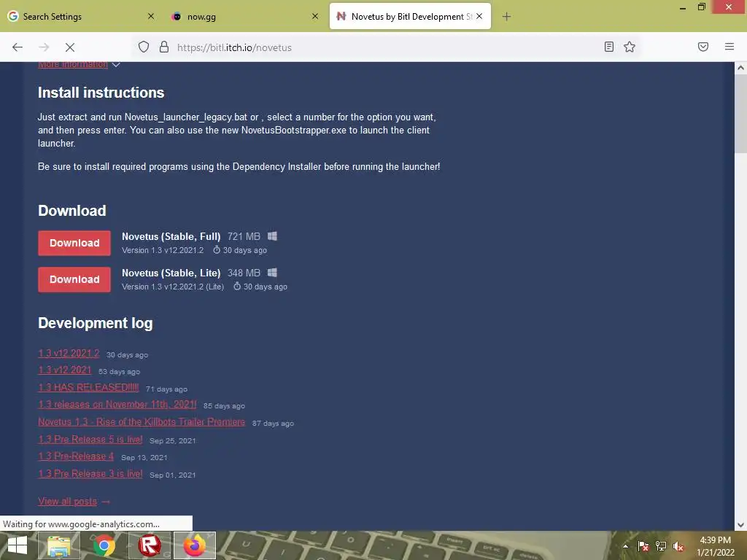
Task: Click the address bar URL field
Action: coord(386,47)
